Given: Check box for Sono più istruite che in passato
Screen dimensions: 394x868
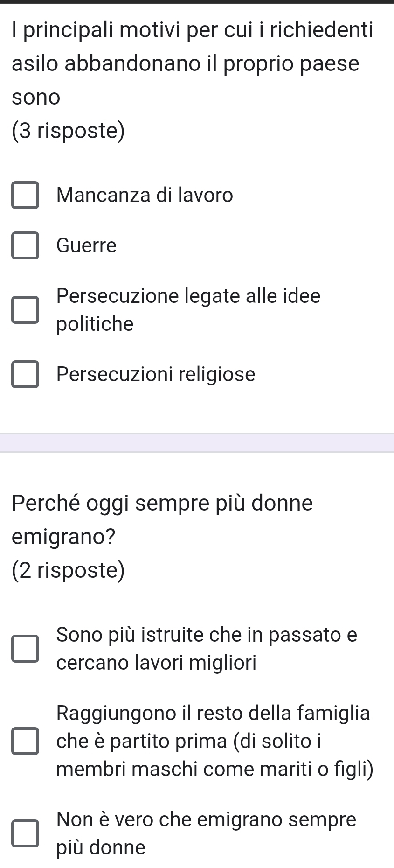Looking at the screenshot, I should point(25,649).
